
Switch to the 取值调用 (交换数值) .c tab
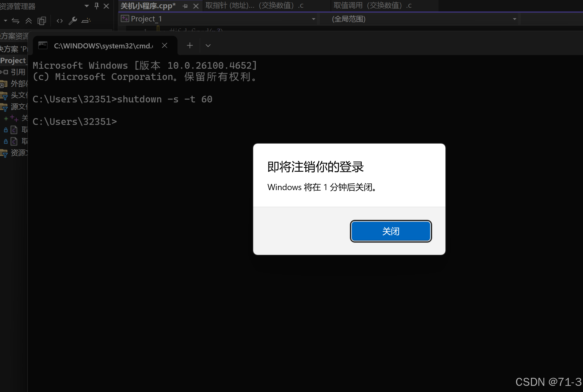coord(373,6)
